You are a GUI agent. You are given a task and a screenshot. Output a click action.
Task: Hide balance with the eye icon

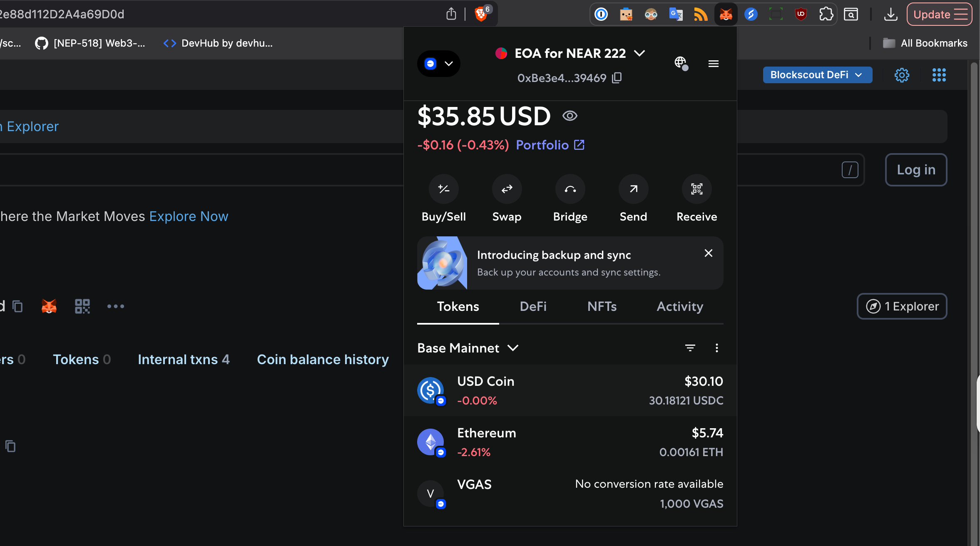(570, 116)
